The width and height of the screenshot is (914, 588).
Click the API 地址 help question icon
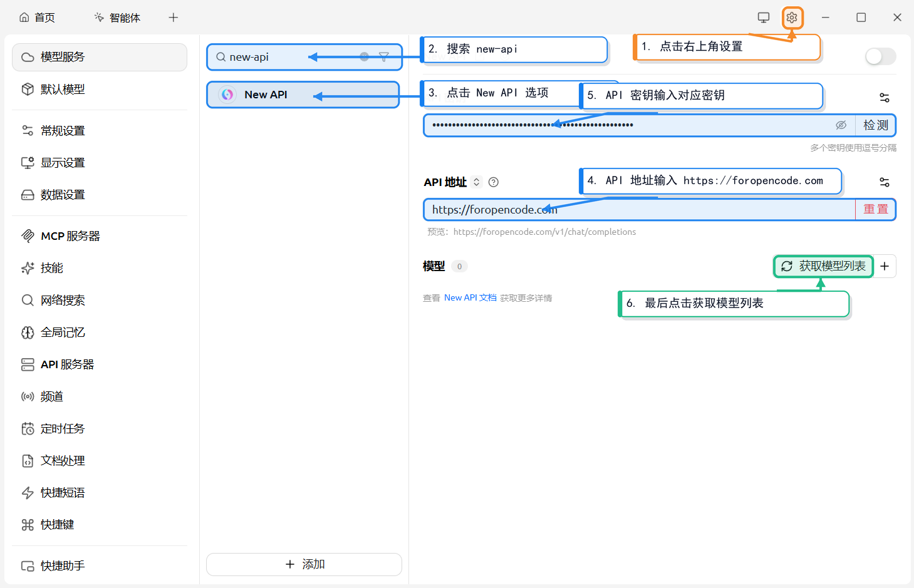coord(494,182)
